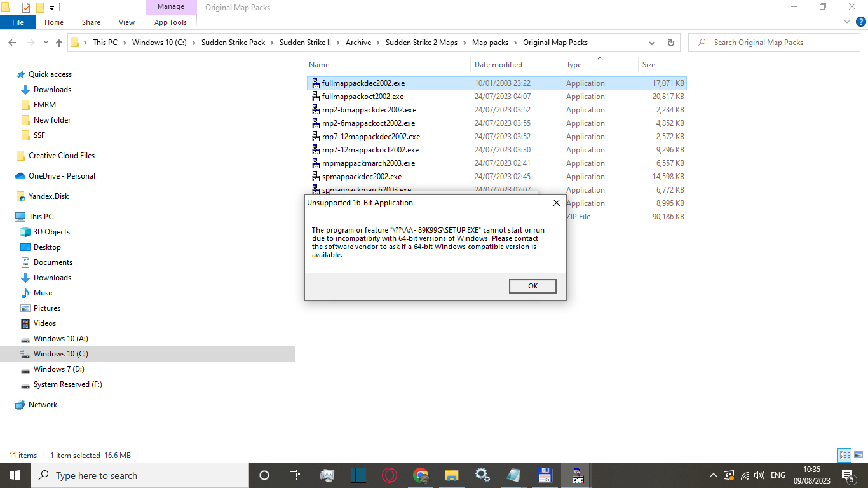Open the App Tools tab
868x488 pixels.
coord(170,22)
